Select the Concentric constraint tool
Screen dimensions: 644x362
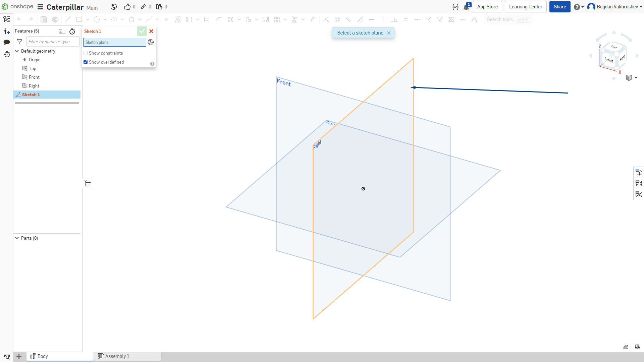[337, 19]
